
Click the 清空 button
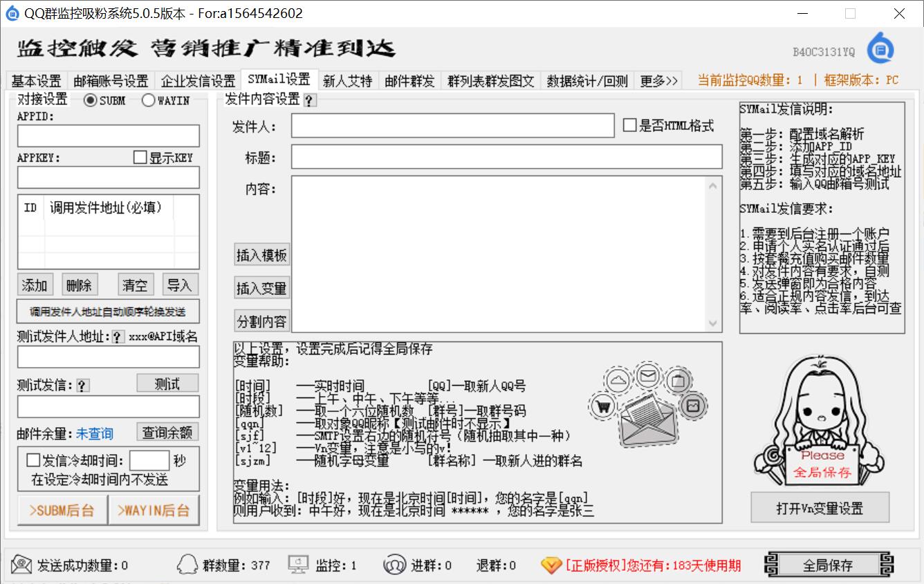[x=135, y=285]
